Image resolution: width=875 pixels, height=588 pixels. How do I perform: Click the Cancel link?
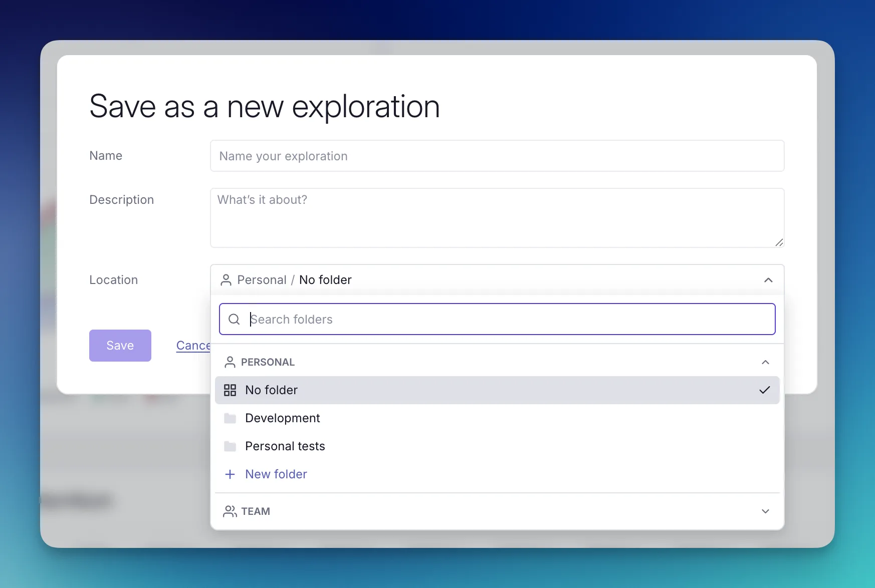[193, 346]
